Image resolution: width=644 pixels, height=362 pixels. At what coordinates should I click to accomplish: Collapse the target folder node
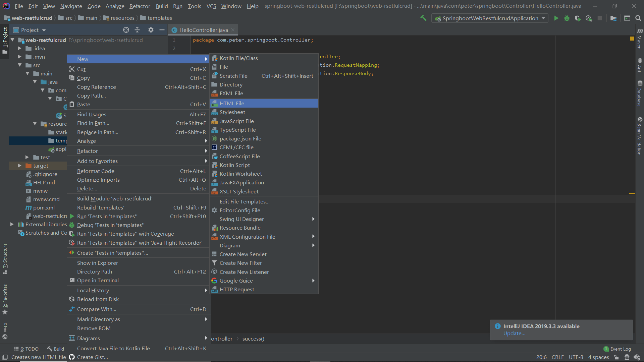coord(19,166)
